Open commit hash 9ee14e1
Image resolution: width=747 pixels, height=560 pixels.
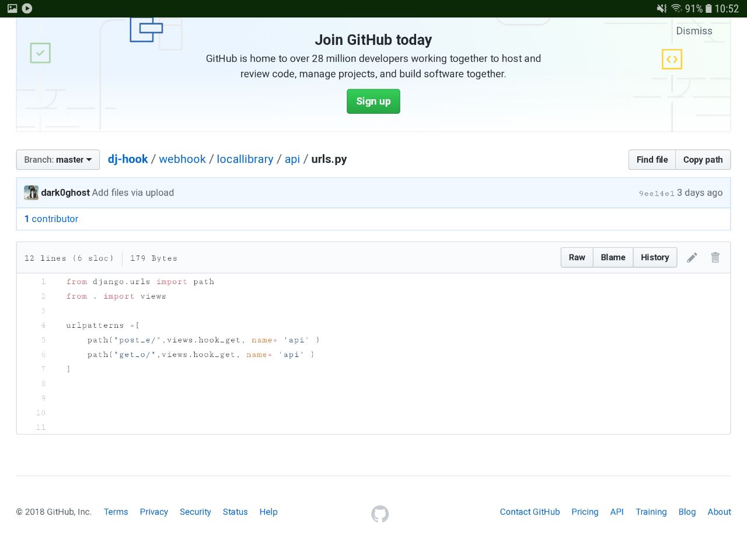657,193
